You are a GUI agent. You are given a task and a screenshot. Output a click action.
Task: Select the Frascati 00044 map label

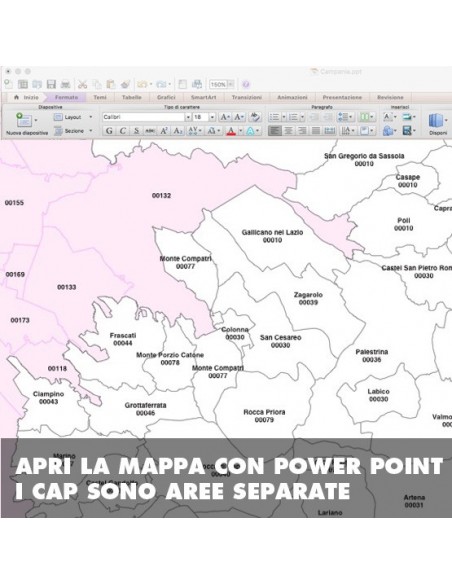click(x=123, y=339)
